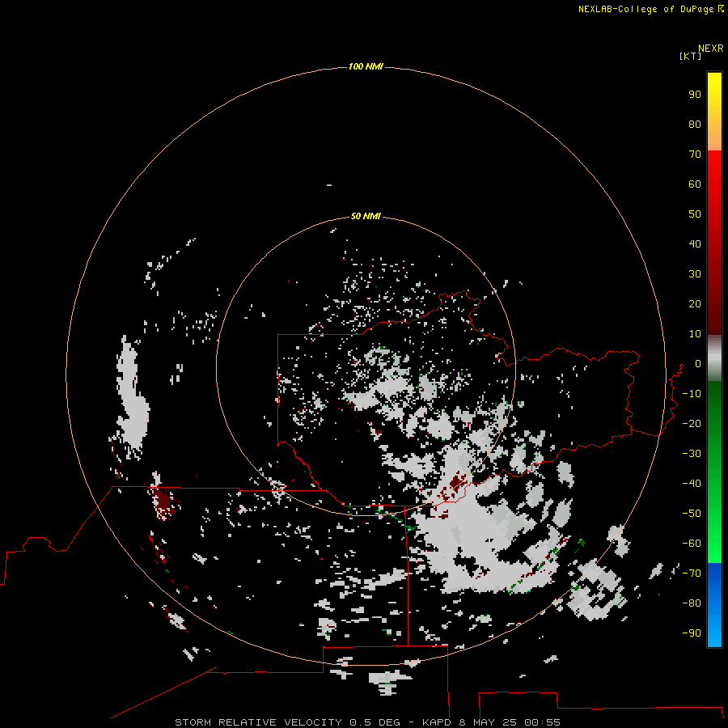Click the -10 value on velocity scale

[x=692, y=394]
